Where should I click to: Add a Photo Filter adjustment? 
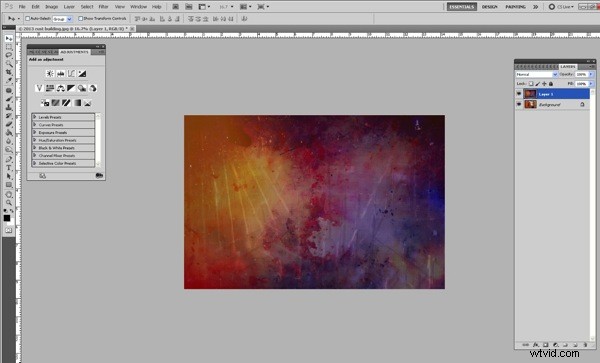[x=82, y=88]
